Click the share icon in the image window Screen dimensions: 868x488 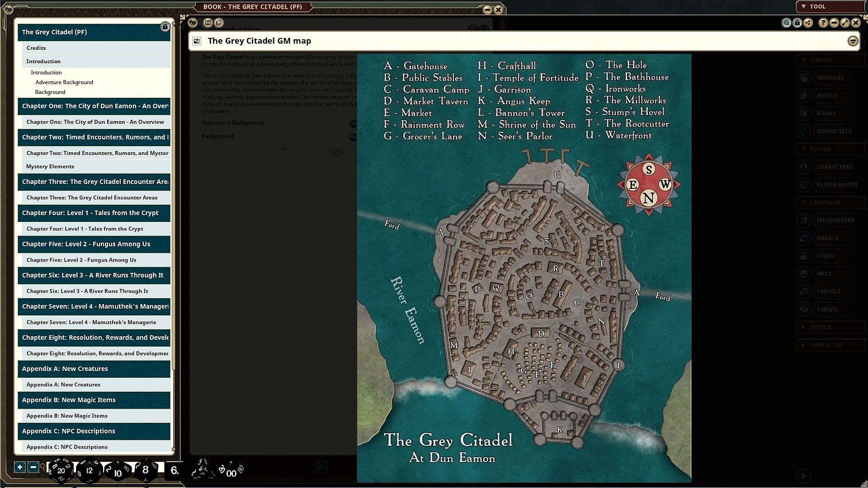[x=808, y=23]
